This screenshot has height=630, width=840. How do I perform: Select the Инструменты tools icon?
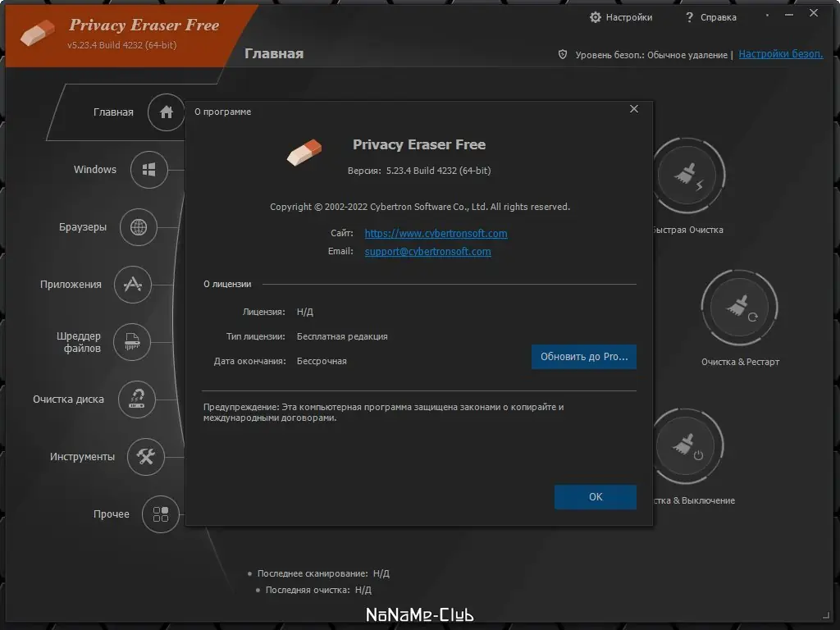146,457
